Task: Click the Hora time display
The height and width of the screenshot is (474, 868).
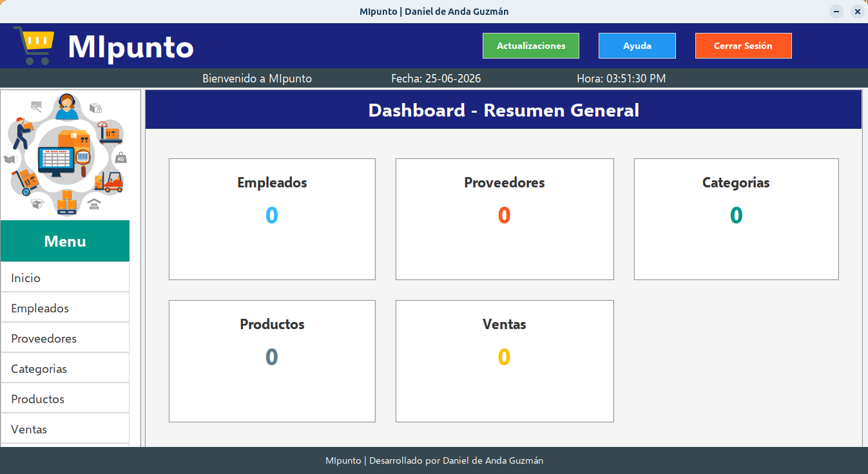Action: click(621, 79)
